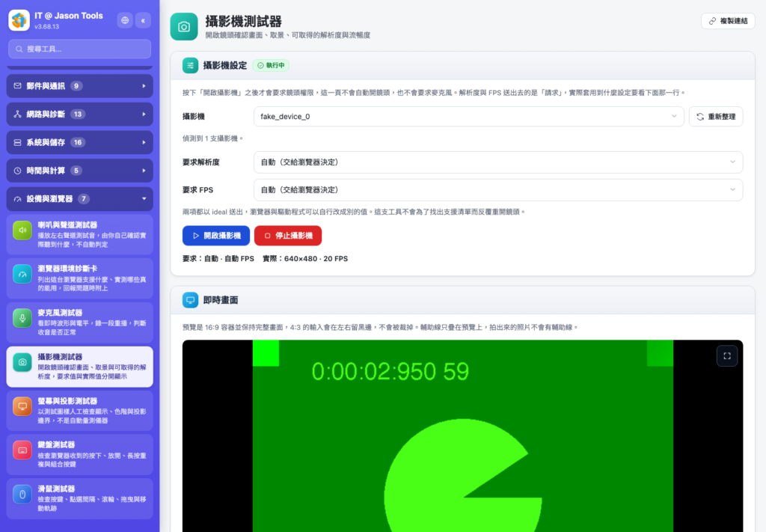Open 瀏覽器環境診斷卡 tool
766x532 pixels.
(79, 278)
